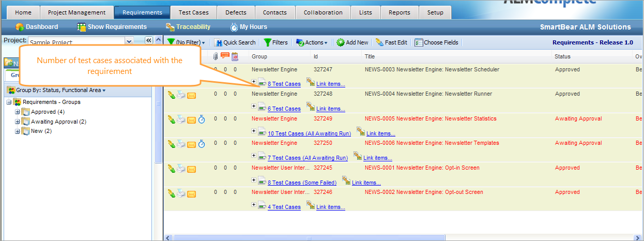The width and height of the screenshot is (644, 241).
Task: Click the Fast Edit pencil icon
Action: pos(379,42)
